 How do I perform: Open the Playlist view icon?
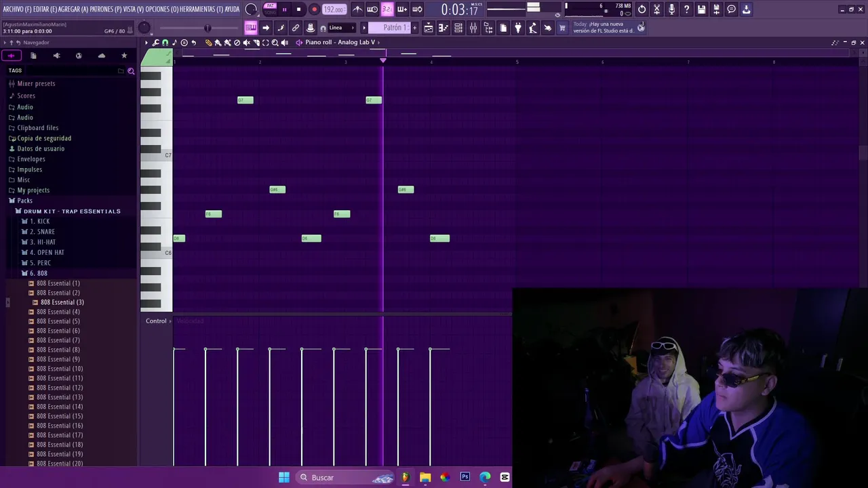click(x=429, y=28)
